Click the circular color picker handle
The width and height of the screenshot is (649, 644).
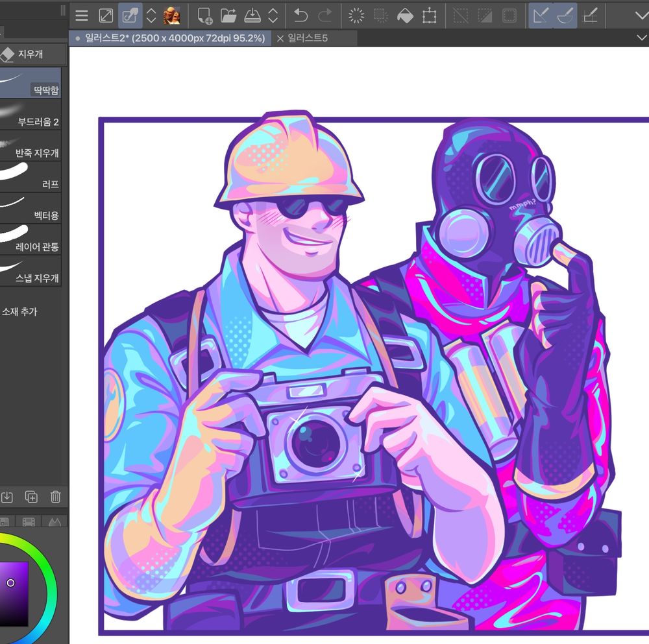pos(11,583)
